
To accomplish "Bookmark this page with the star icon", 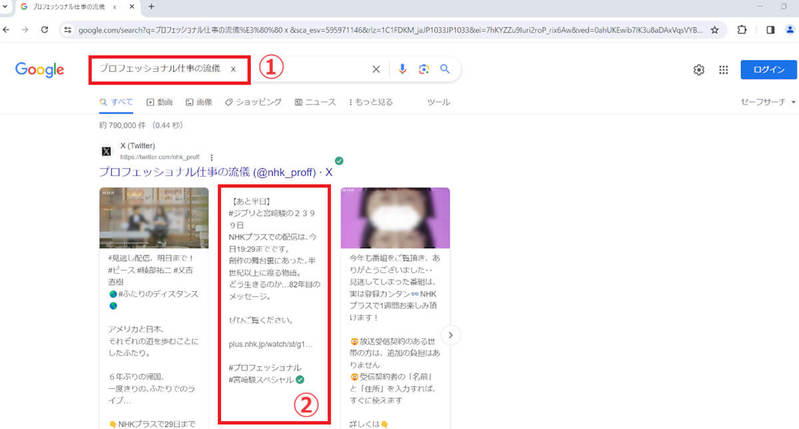I will tap(714, 30).
